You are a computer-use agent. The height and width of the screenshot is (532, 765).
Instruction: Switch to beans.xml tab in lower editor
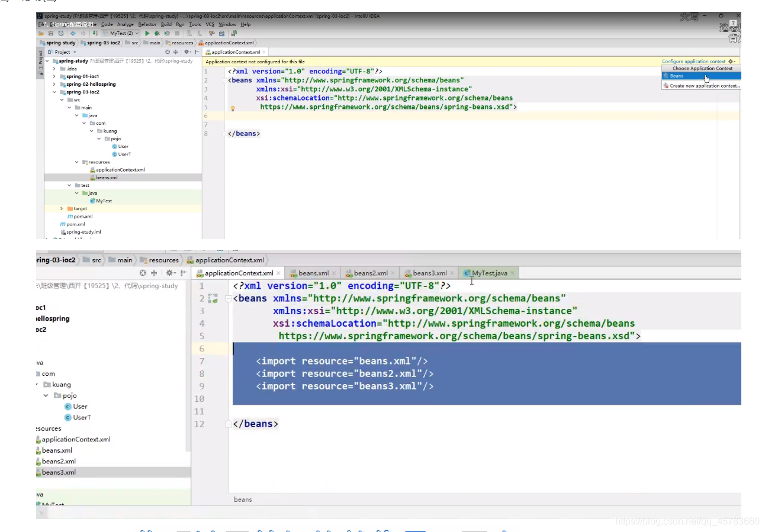click(x=313, y=273)
